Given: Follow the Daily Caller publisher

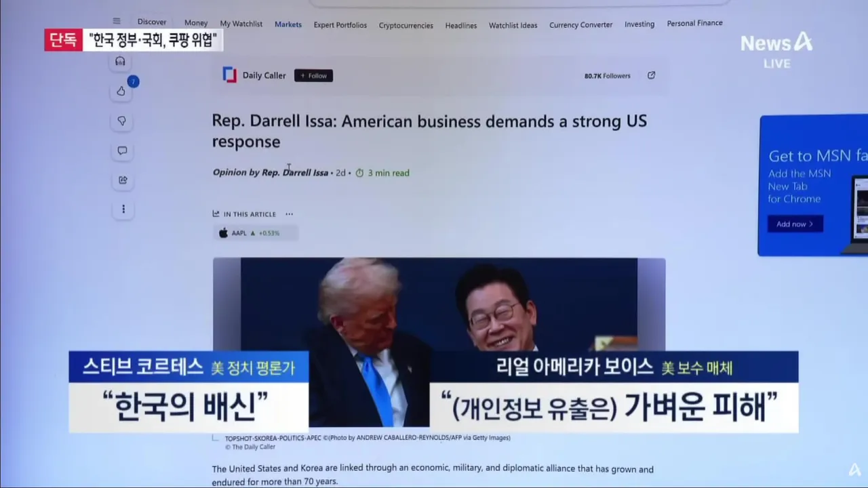Looking at the screenshot, I should click(x=313, y=76).
